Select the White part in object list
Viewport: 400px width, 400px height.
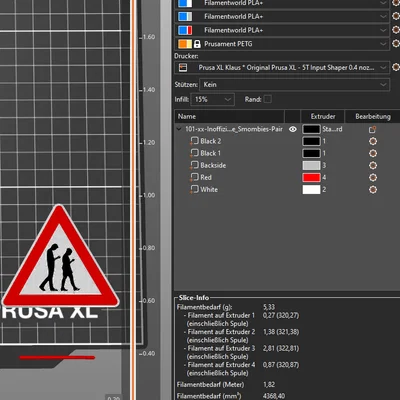point(209,189)
